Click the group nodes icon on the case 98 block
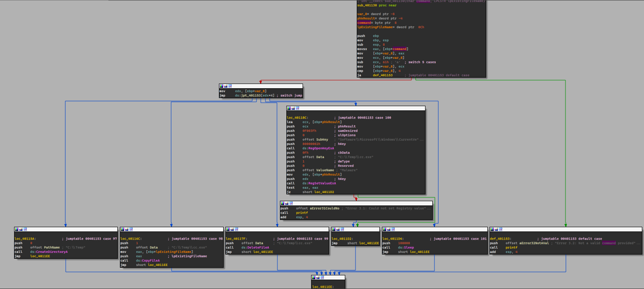This screenshot has width=644, height=289. 131,229
